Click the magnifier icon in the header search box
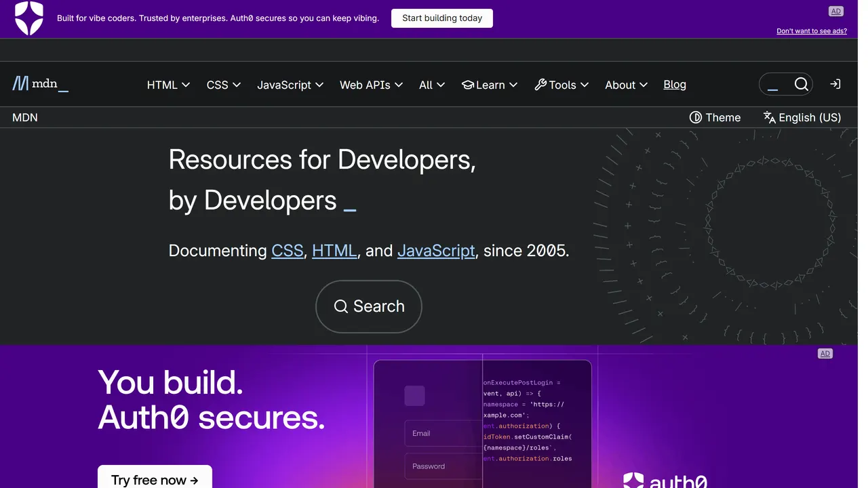 (801, 84)
